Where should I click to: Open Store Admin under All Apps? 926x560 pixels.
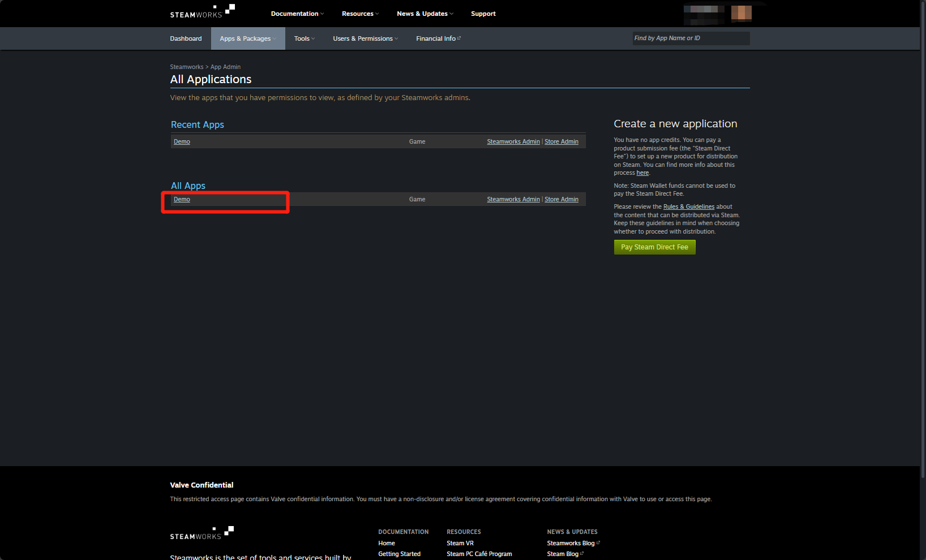(x=561, y=199)
